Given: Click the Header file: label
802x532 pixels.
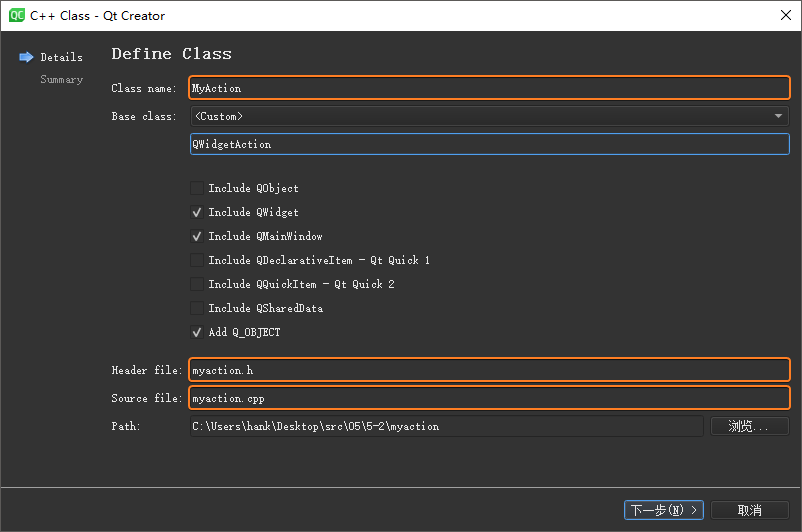Looking at the screenshot, I should pyautogui.click(x=147, y=370).
